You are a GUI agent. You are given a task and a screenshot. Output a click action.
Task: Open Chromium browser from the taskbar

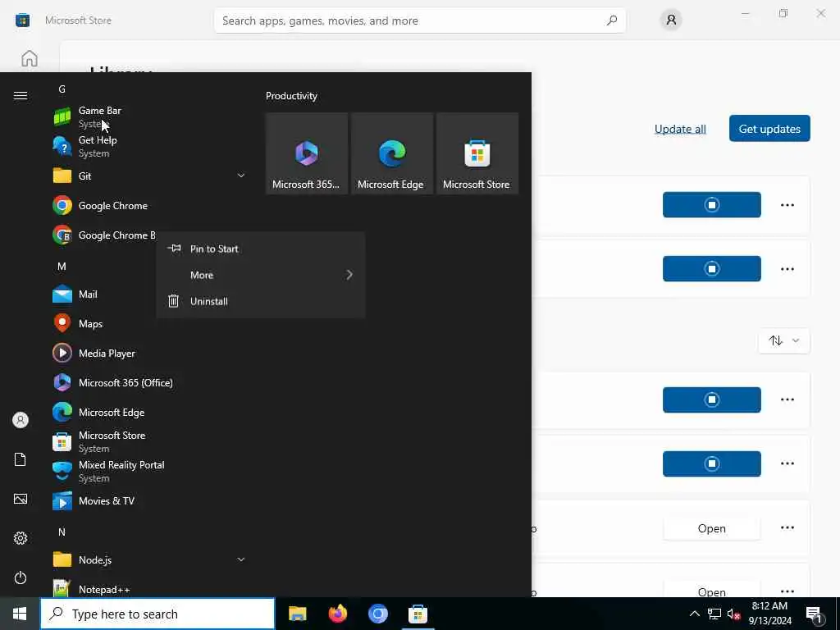pyautogui.click(x=377, y=614)
